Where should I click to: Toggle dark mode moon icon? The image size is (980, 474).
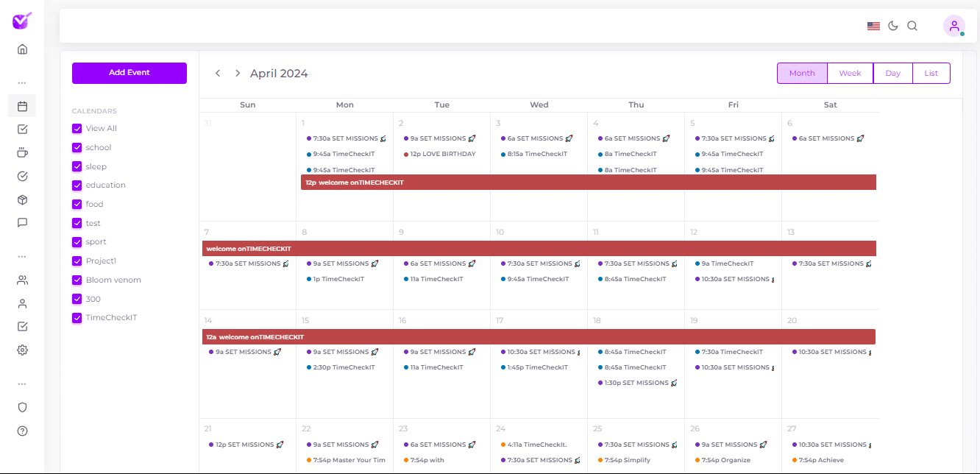click(x=893, y=26)
